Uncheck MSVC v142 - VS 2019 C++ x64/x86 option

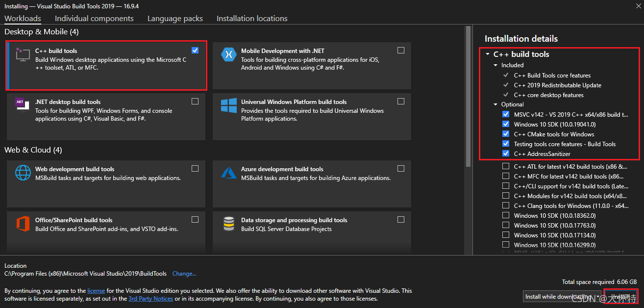coord(506,114)
